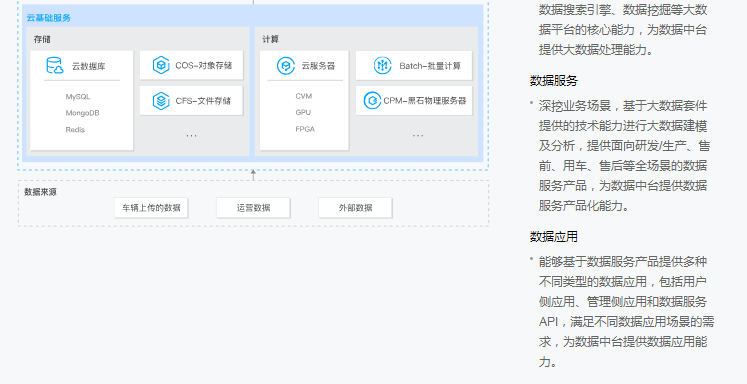The width and height of the screenshot is (747, 384).
Task: Click the MySQL entry under 云数据库
Action: 78,97
